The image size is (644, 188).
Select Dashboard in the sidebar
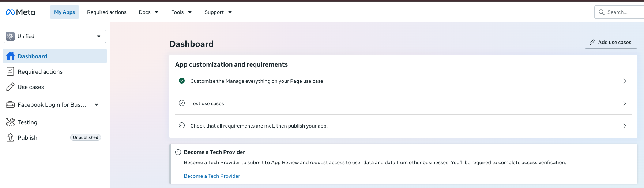click(55, 56)
